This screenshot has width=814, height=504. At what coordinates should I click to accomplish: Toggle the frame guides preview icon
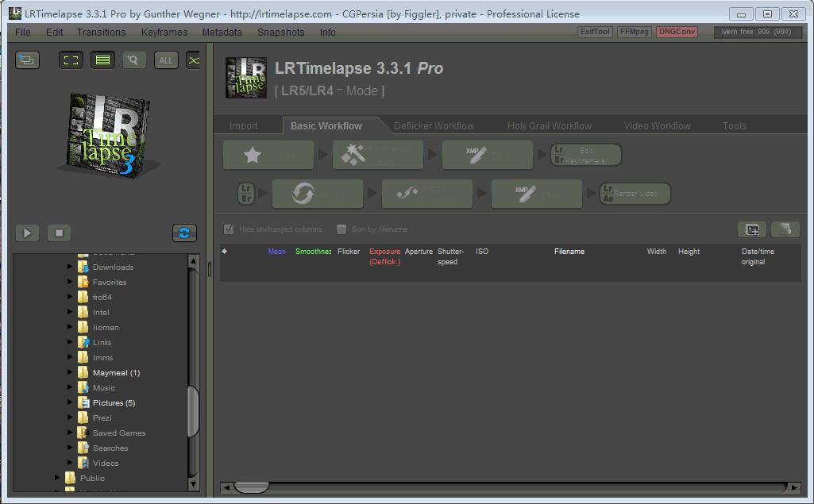point(71,60)
